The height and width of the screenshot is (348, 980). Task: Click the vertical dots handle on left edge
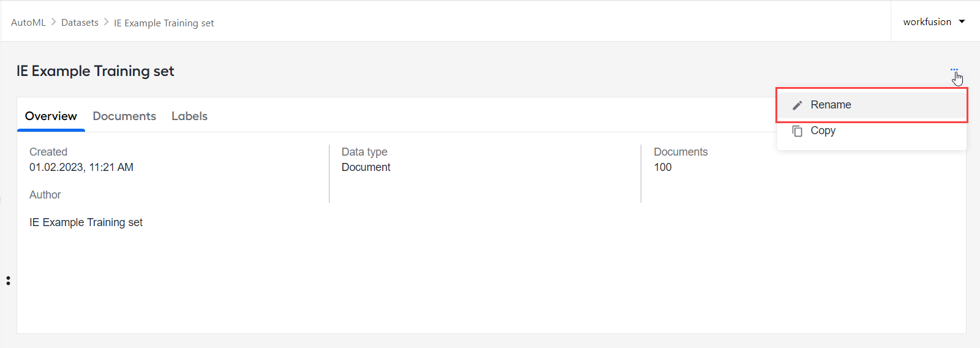pos(8,281)
